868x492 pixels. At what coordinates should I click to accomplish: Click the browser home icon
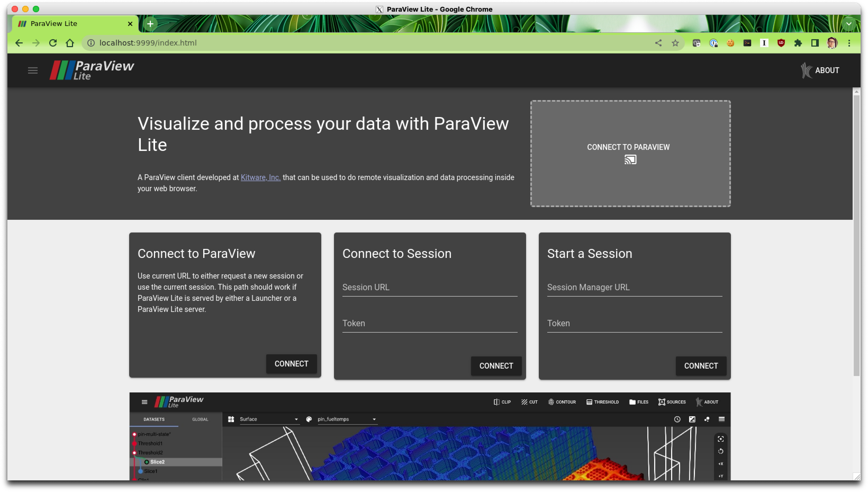point(70,43)
